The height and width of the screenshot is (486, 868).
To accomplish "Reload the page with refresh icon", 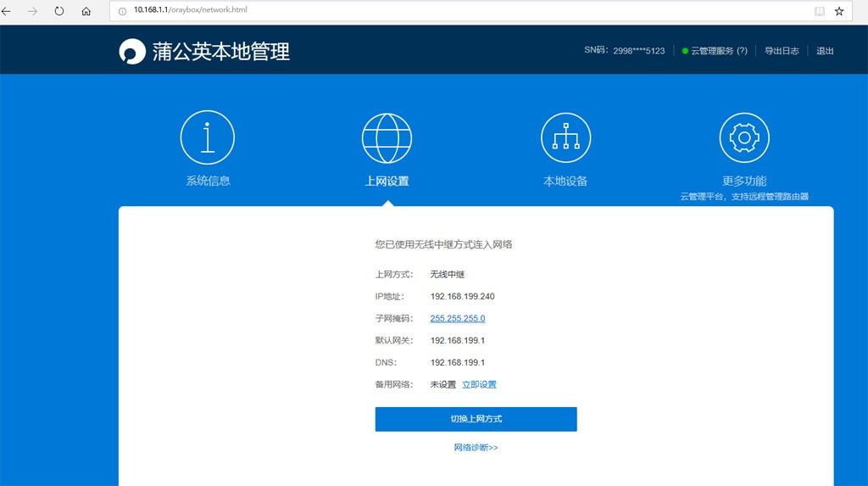I will (x=59, y=11).
